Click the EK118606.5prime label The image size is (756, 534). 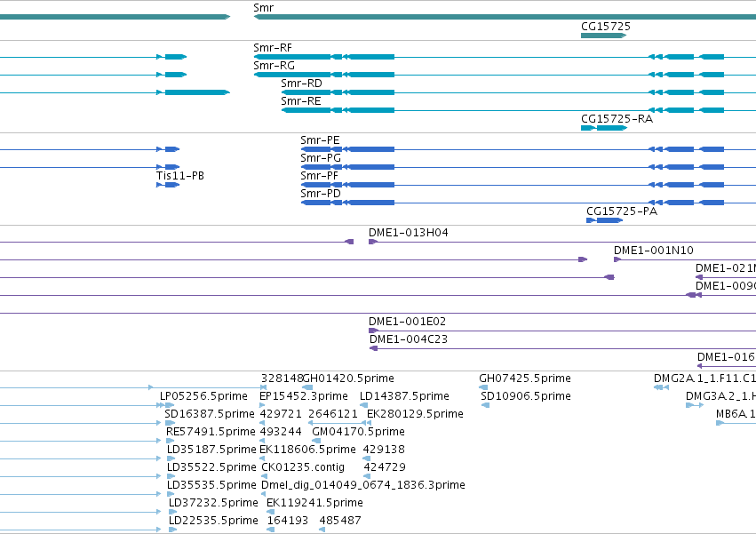[307, 450]
